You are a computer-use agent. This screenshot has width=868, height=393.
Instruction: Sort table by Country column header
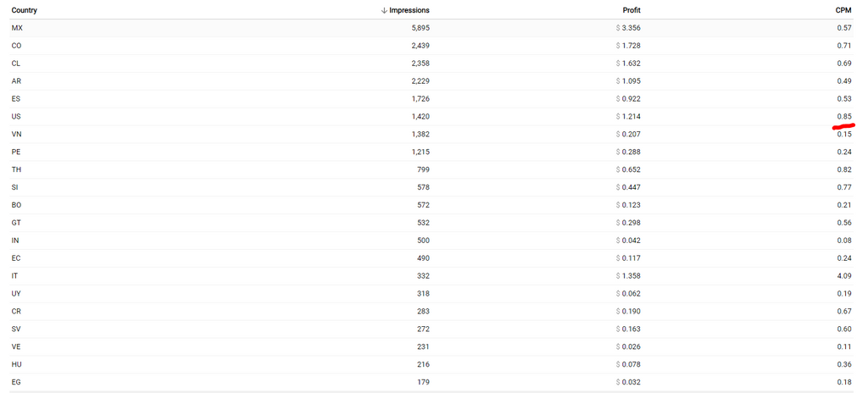pos(24,10)
